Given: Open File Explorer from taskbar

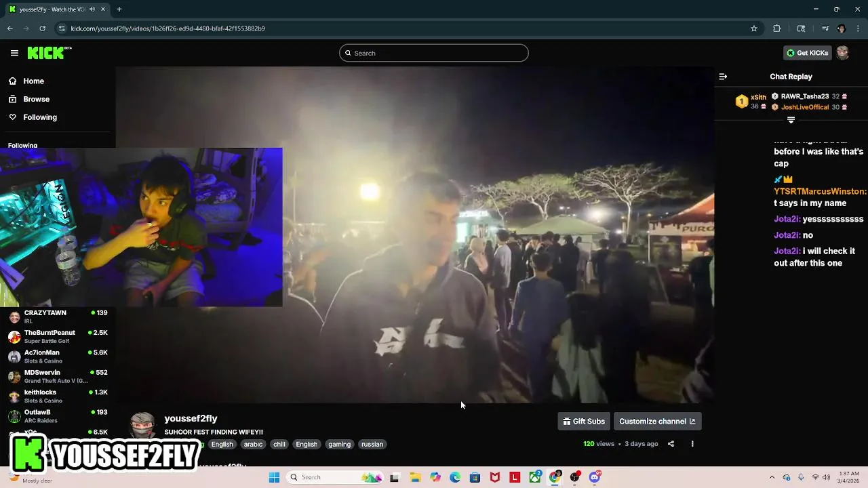Looking at the screenshot, I should [415, 477].
